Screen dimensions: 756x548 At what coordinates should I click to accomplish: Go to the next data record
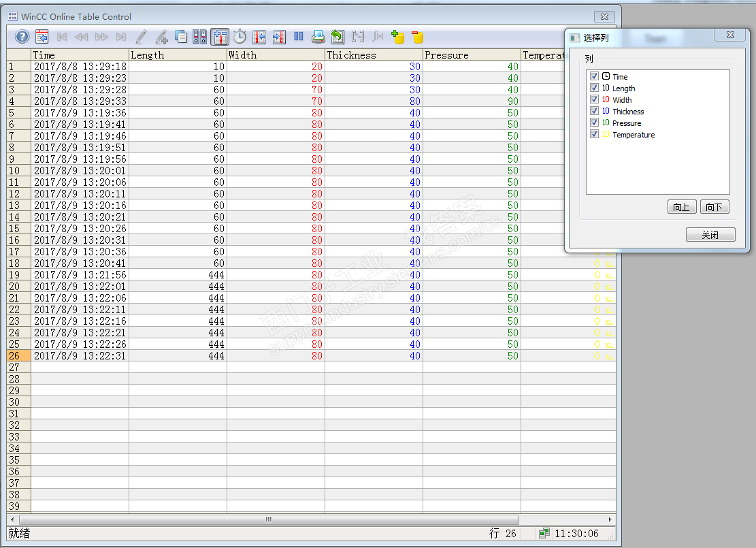click(101, 37)
